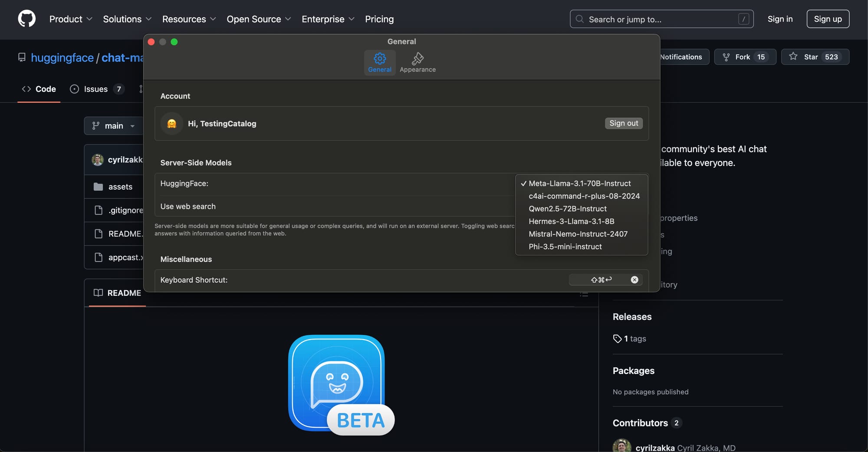The image size is (868, 452).
Task: Expand the Open Source menu
Action: coord(259,19)
